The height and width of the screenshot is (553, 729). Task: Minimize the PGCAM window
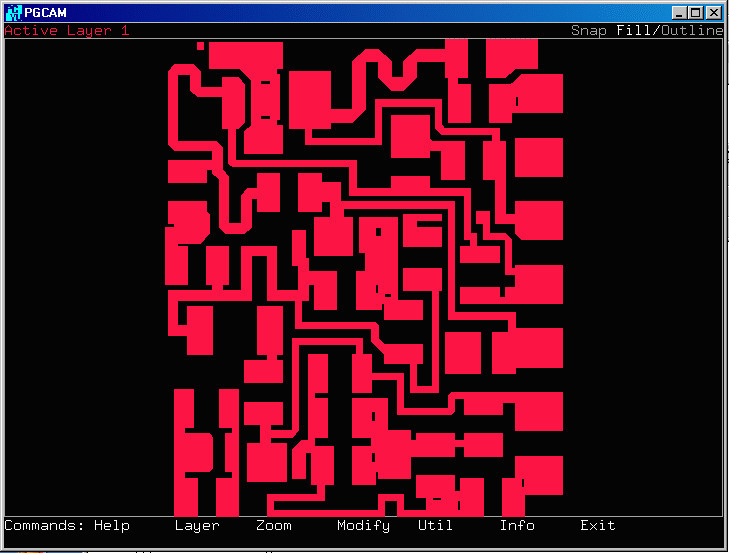click(679, 13)
